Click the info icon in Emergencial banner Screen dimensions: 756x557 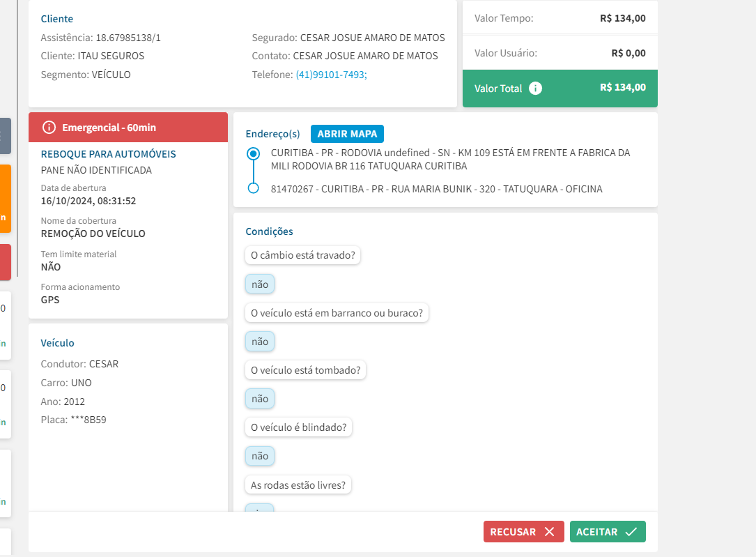click(x=49, y=128)
